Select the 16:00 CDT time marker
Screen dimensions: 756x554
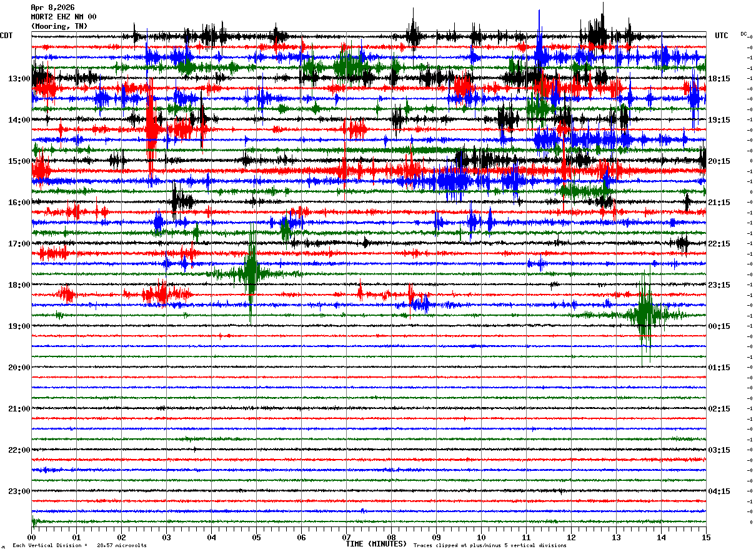19,203
